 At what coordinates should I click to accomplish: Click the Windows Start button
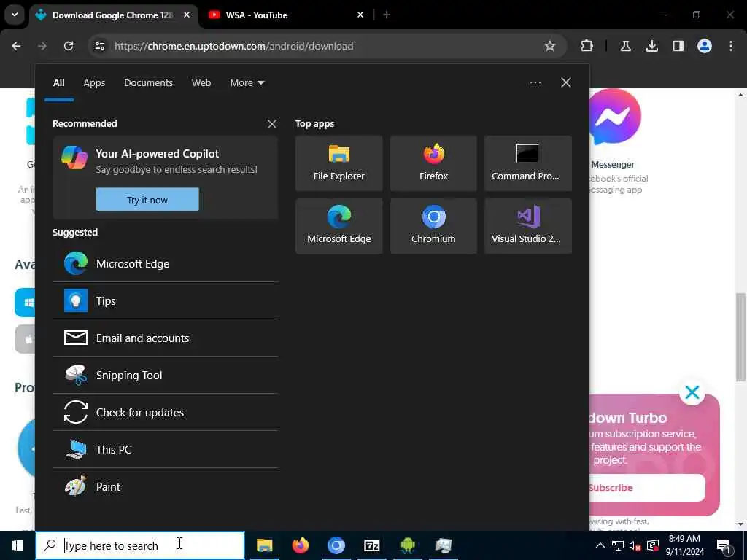coord(18,545)
